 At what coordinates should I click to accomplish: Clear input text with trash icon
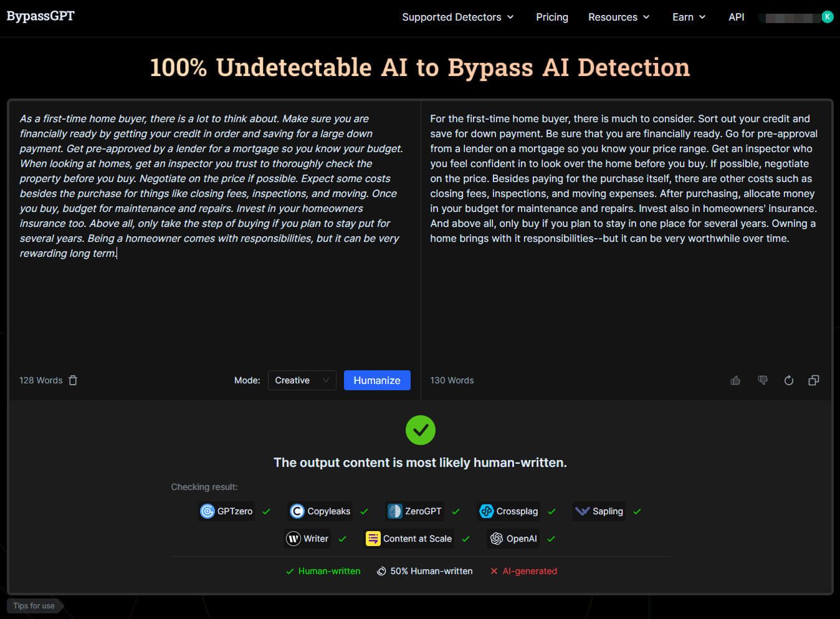[73, 380]
